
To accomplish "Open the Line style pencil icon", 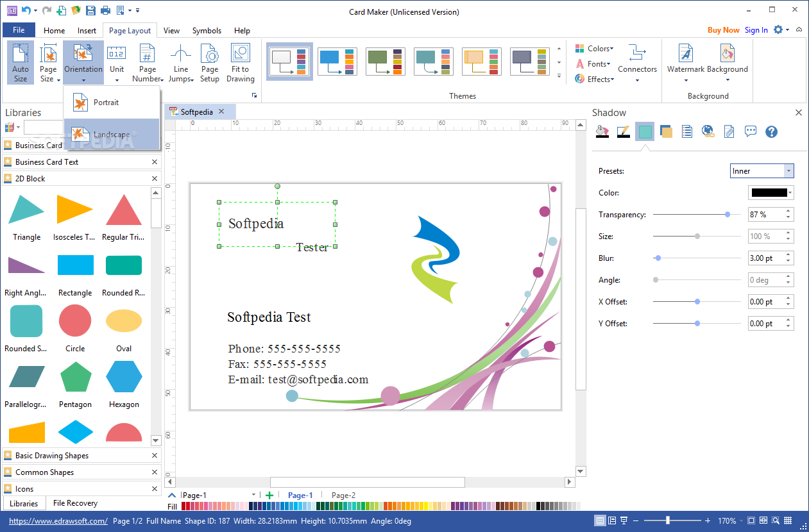I will (623, 131).
